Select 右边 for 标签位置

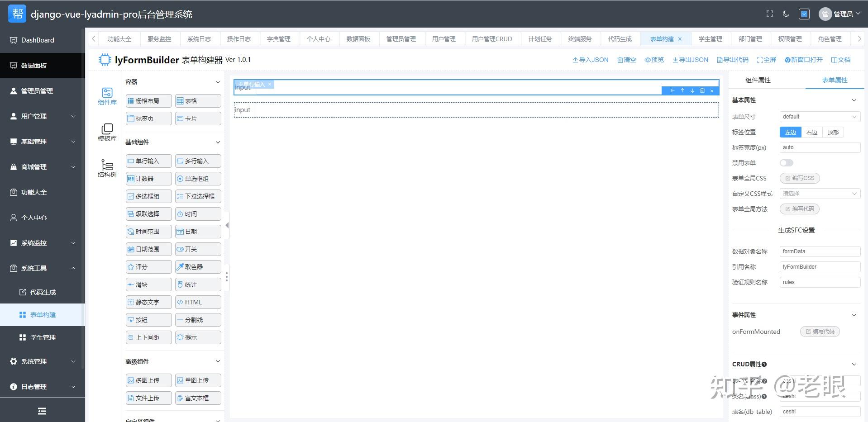(x=811, y=132)
